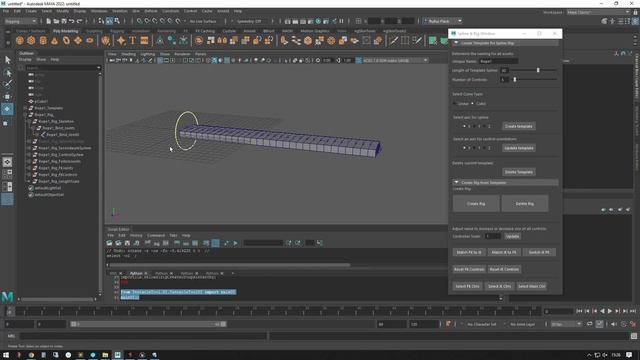Open File Explorer from the taskbar
The height and width of the screenshot is (360, 640).
click(105, 355)
